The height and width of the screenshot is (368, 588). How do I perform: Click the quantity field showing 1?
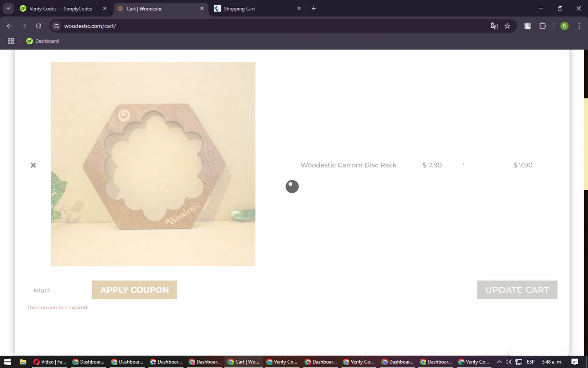(x=463, y=165)
